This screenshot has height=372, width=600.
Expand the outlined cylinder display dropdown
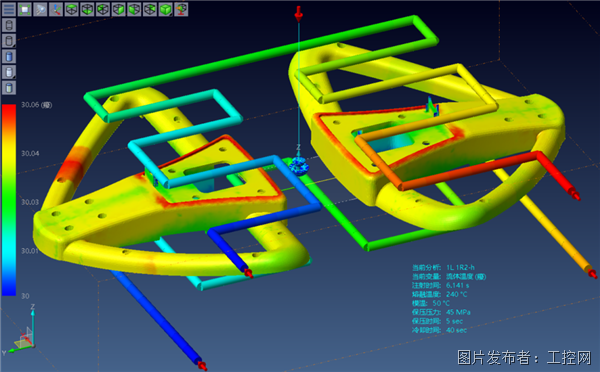(9, 41)
